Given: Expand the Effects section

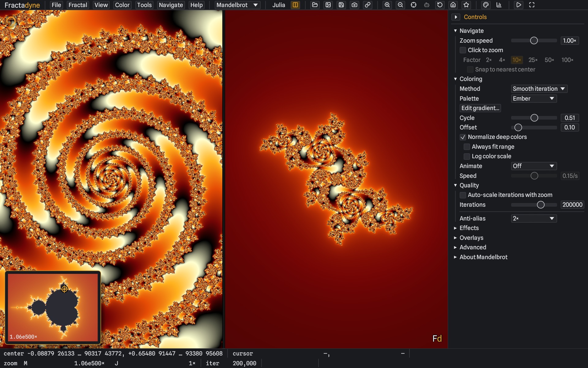Looking at the screenshot, I should pos(455,228).
